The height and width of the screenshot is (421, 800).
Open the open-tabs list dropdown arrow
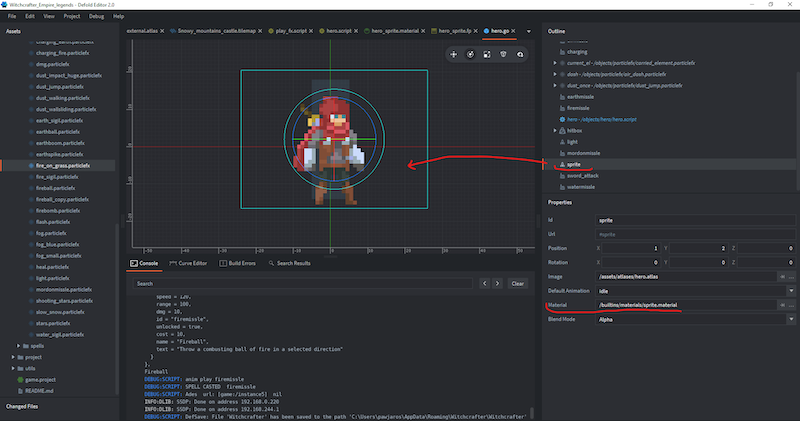(x=527, y=31)
